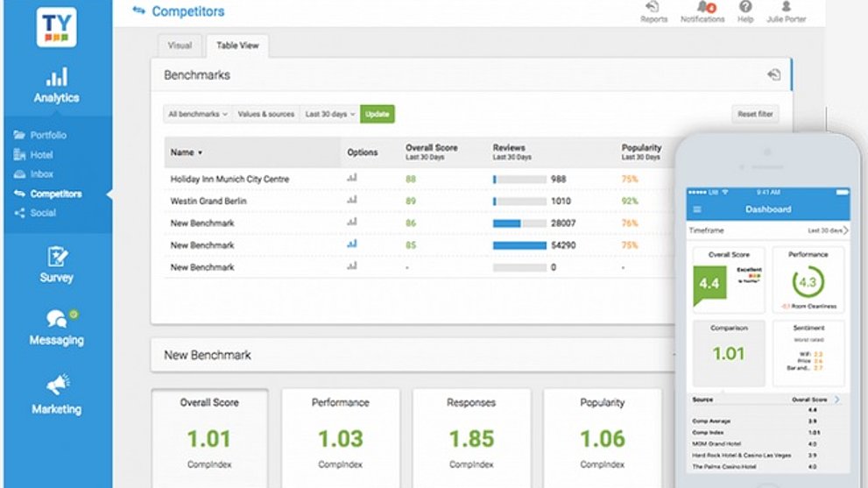Sort by the Name column arrow
Image resolution: width=868 pixels, height=488 pixels.
click(x=200, y=152)
